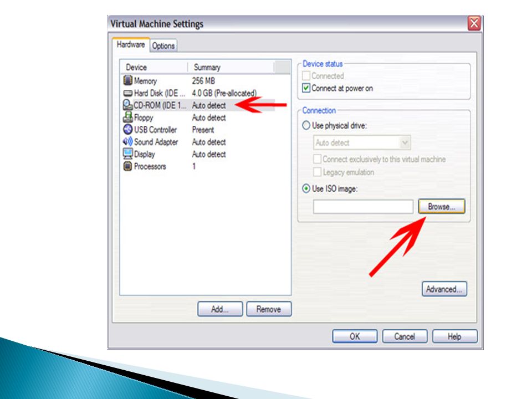Image resolution: width=532 pixels, height=399 pixels.
Task: Select the Use physical drive option
Action: click(306, 126)
